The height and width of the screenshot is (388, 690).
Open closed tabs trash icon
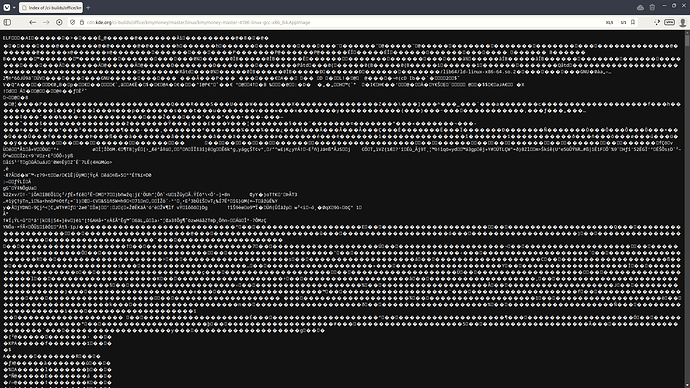652,7
